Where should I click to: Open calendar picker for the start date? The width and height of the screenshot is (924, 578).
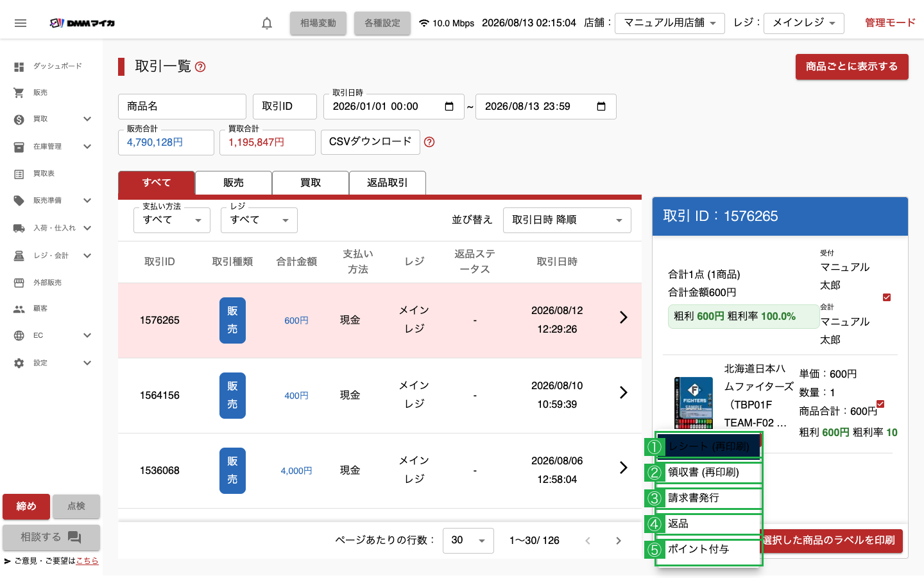tap(449, 107)
